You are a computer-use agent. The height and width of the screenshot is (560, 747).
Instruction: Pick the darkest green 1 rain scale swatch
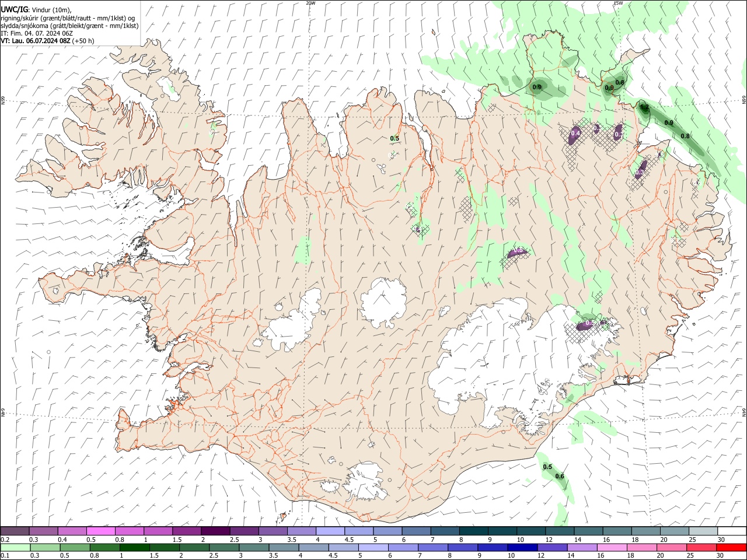pos(134,548)
